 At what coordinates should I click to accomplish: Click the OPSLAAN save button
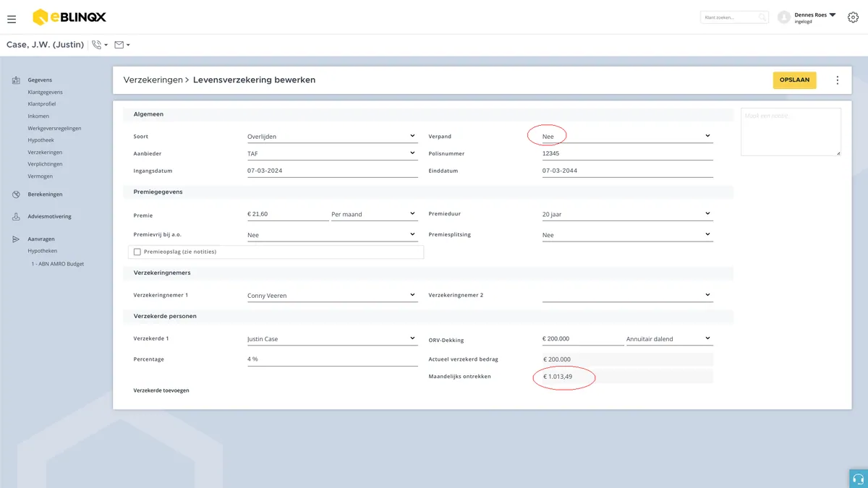(794, 80)
